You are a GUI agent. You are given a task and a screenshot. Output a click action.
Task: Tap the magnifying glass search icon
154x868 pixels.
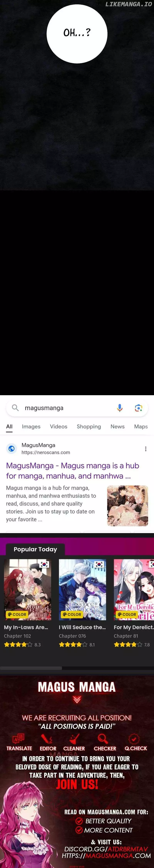[15, 408]
